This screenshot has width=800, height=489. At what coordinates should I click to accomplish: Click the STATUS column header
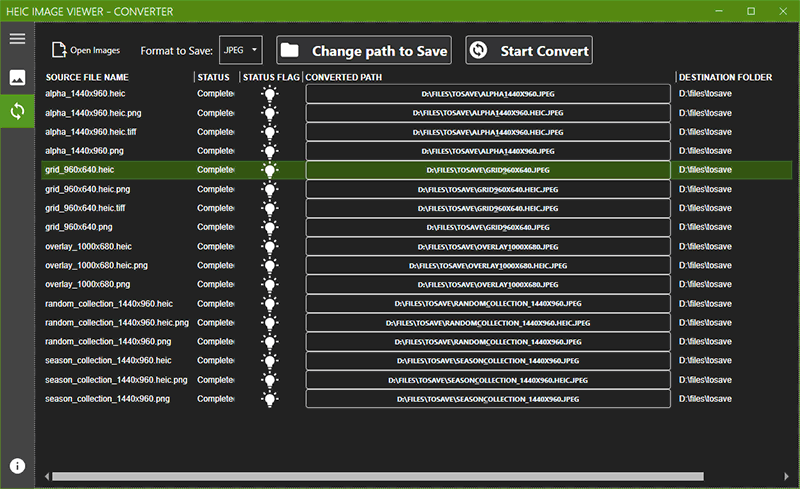(x=213, y=77)
